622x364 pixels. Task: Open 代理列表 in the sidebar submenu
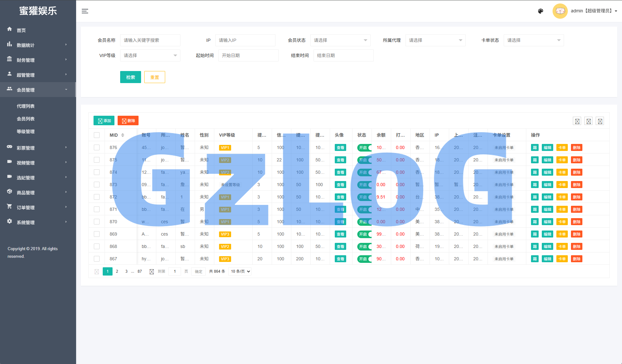coord(26,106)
